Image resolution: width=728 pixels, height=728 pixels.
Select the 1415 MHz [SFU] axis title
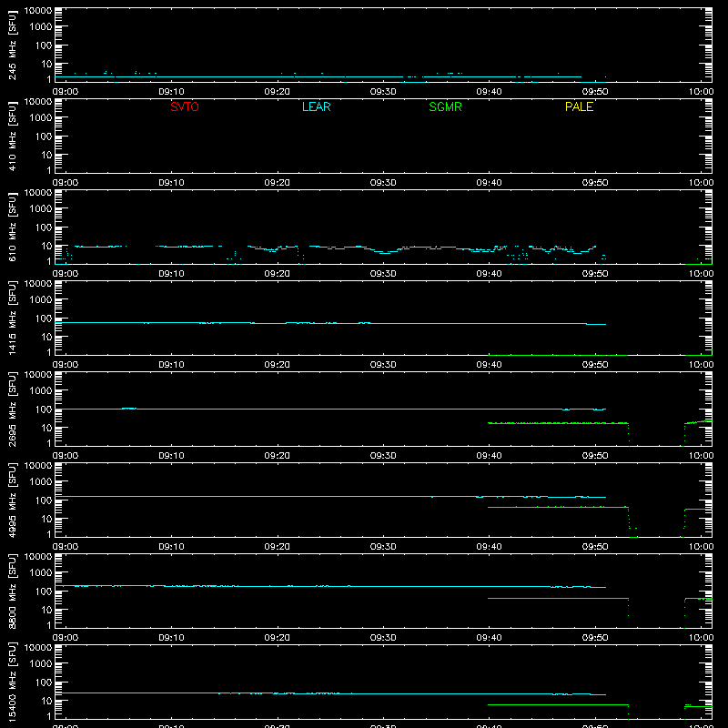tap(12, 318)
